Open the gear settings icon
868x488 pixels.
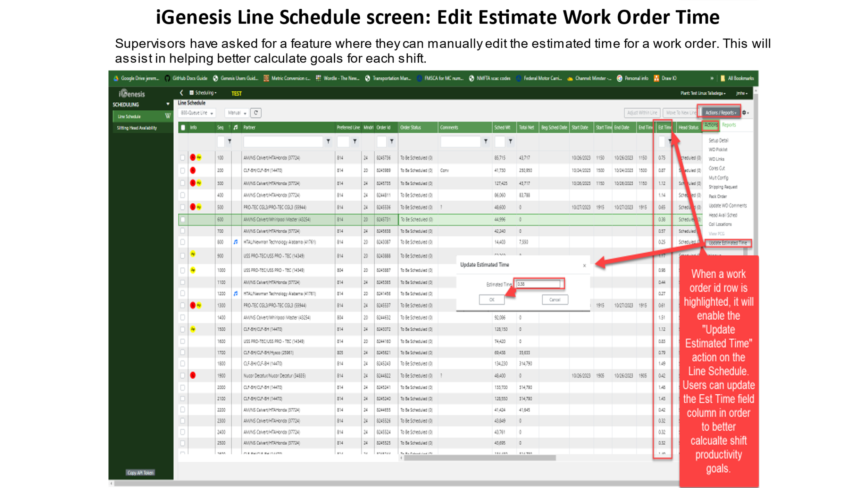744,113
